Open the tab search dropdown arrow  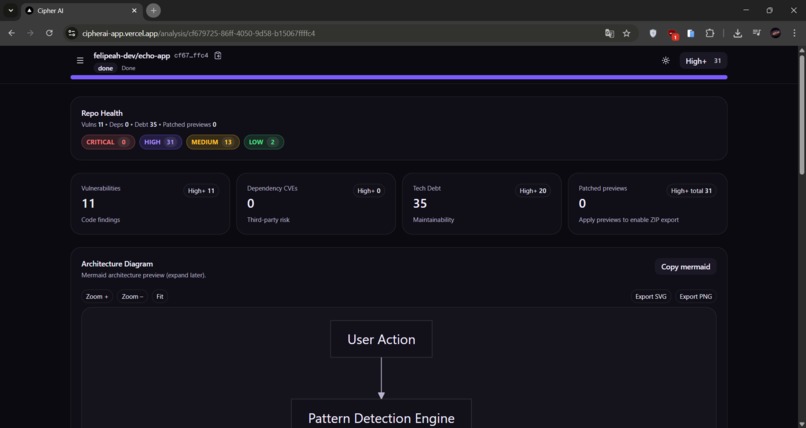pyautogui.click(x=11, y=10)
